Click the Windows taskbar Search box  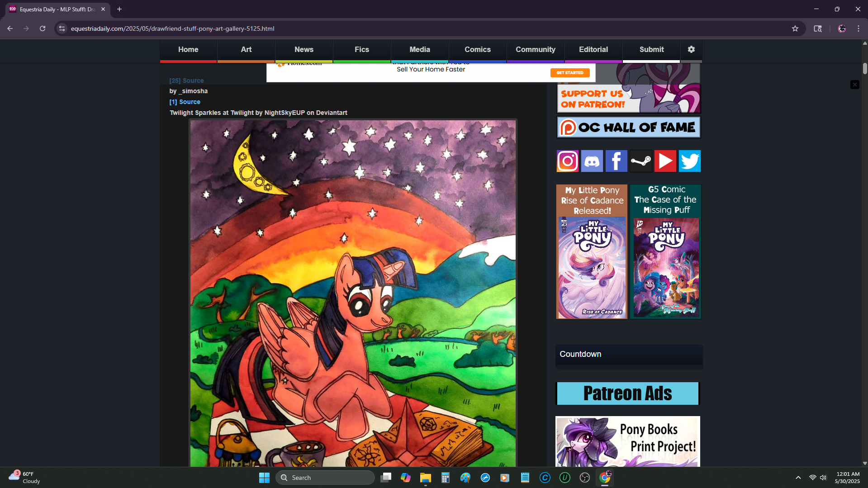(x=325, y=478)
